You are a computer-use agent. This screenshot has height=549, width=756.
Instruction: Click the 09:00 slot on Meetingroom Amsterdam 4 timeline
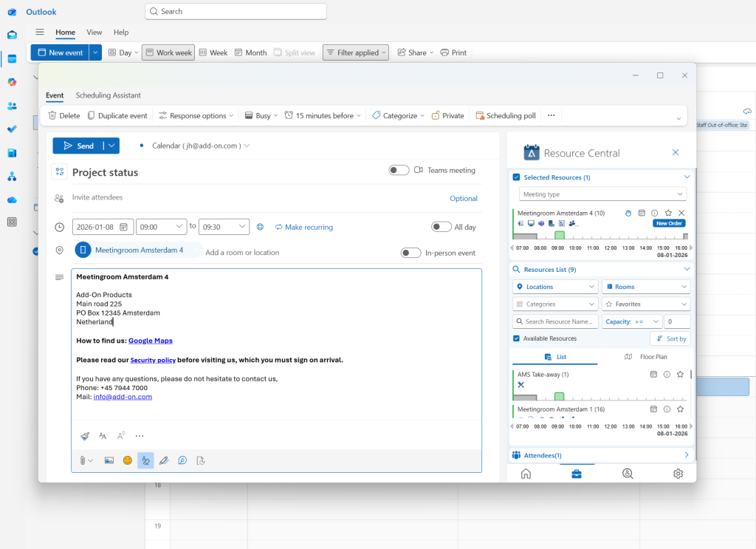(x=559, y=236)
